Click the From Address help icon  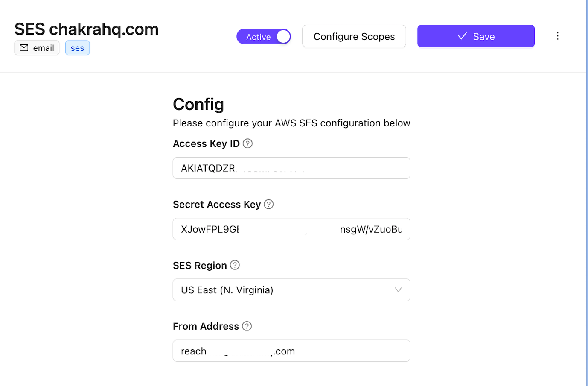click(x=247, y=326)
